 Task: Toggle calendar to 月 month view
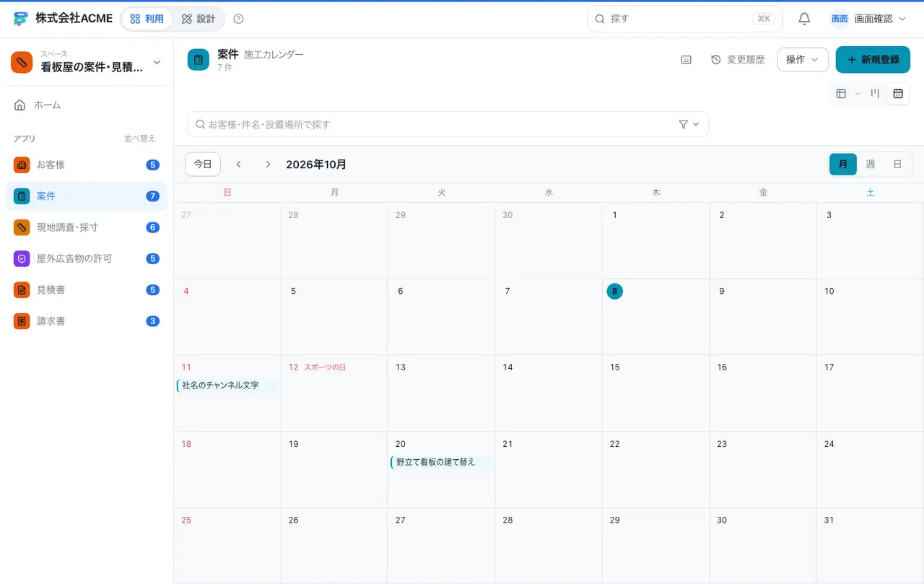[x=843, y=165]
